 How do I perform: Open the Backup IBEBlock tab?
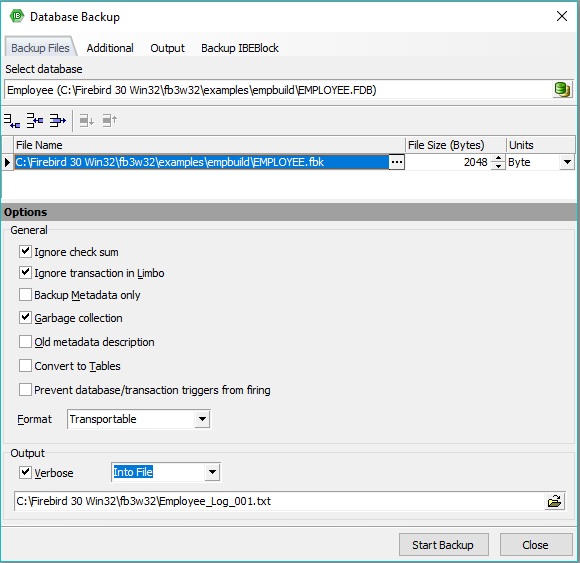240,48
